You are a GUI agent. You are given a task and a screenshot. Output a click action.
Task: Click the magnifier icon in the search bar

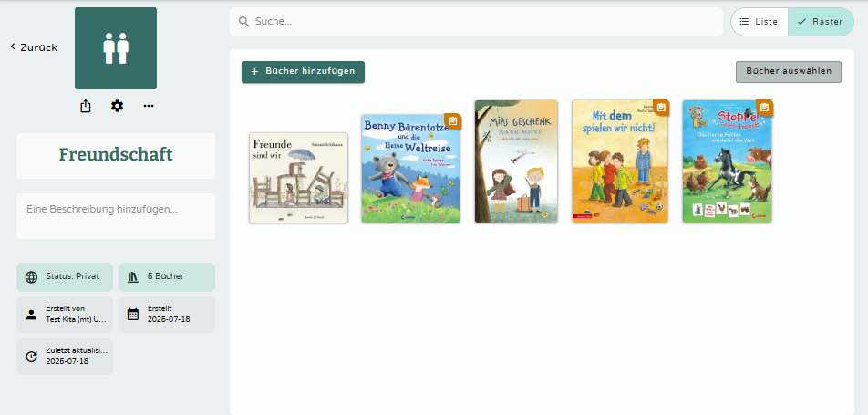pyautogui.click(x=243, y=22)
